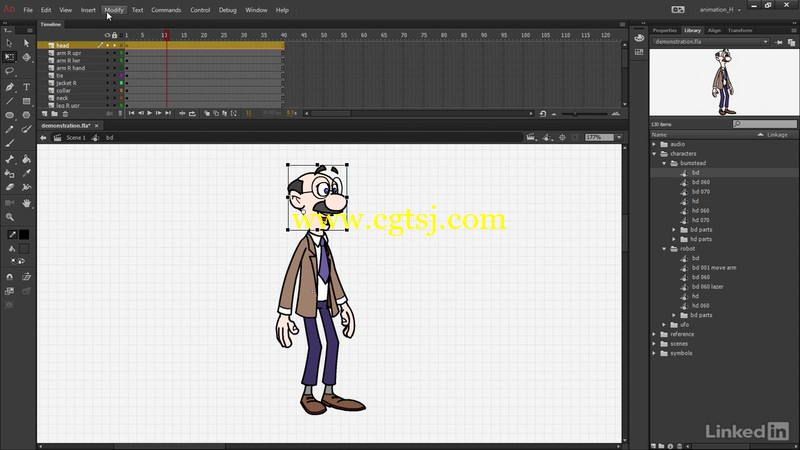Viewport: 800px width, 450px height.
Task: Toggle lock dot for head layer
Action: pyautogui.click(x=114, y=45)
